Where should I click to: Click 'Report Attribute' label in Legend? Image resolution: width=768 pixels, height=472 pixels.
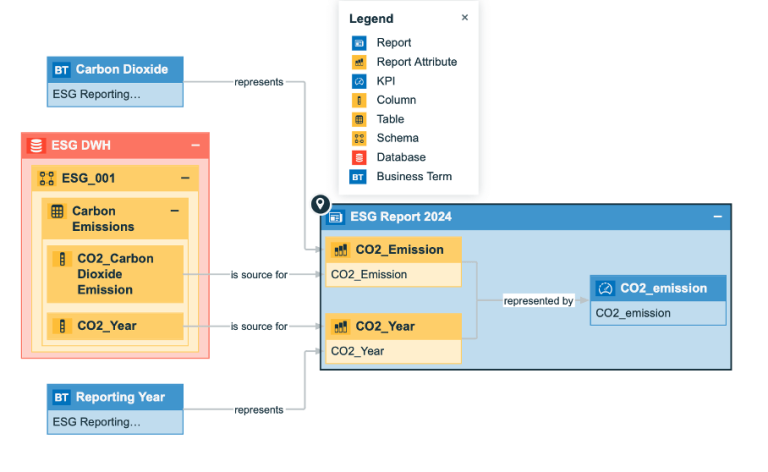point(417,62)
